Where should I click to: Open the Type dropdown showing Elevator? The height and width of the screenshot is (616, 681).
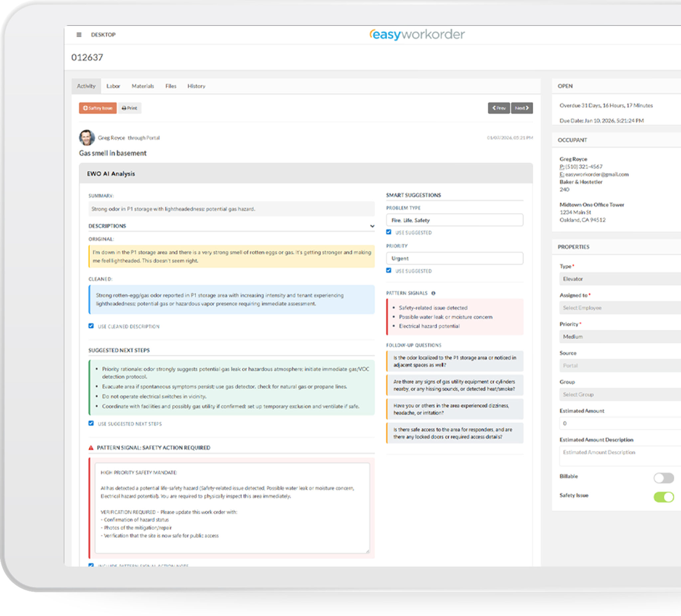click(x=620, y=279)
